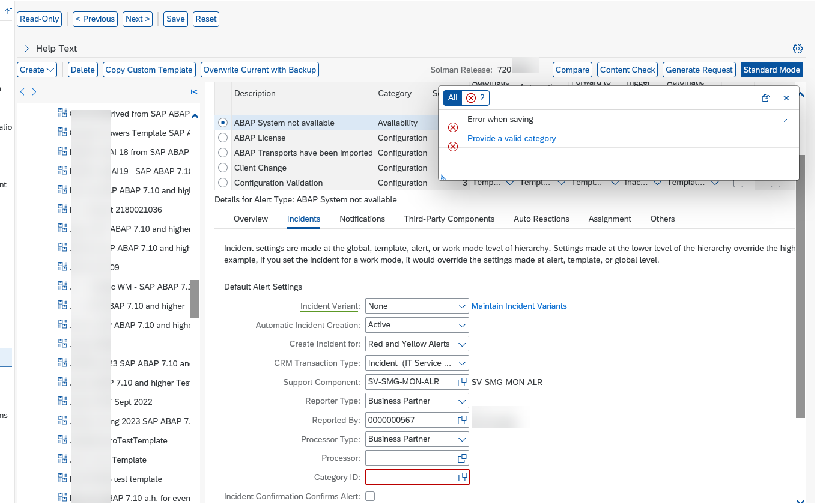820x504 pixels.
Task: Select the ABAP License row radio button
Action: pos(223,138)
